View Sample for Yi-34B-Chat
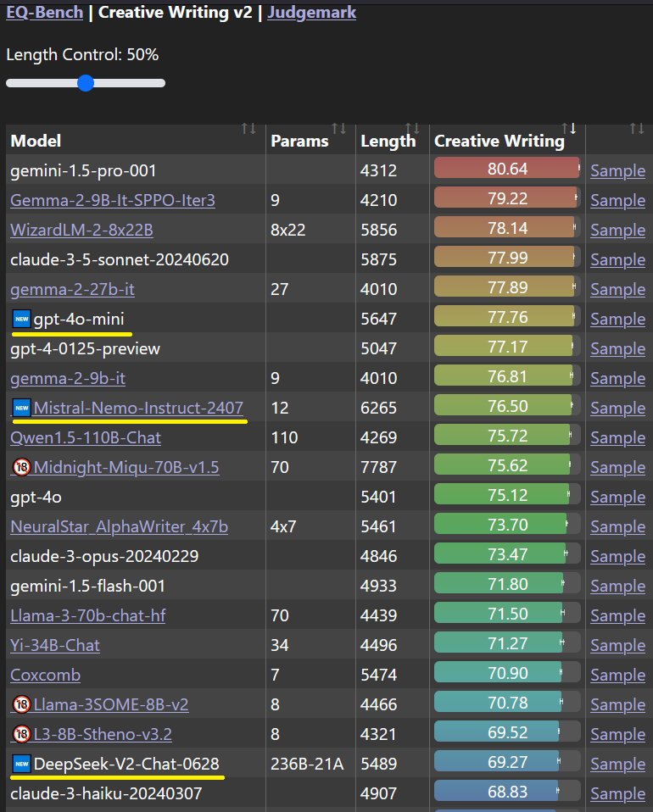 617,645
